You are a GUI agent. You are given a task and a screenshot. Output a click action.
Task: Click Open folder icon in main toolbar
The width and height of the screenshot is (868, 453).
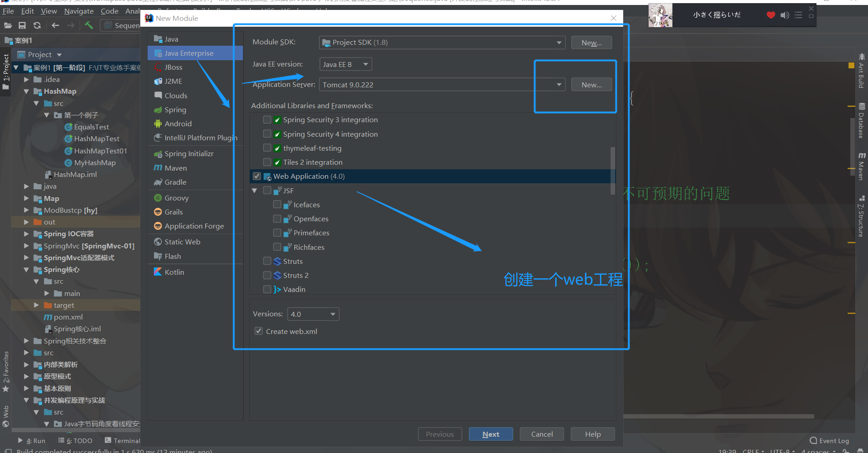(8, 25)
